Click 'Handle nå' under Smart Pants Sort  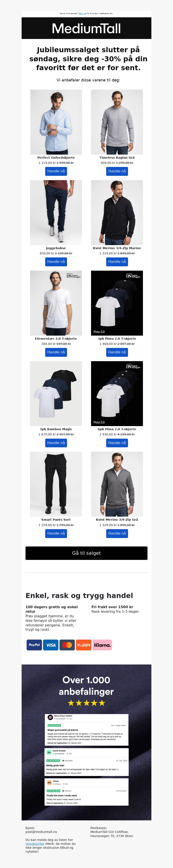pos(56,533)
